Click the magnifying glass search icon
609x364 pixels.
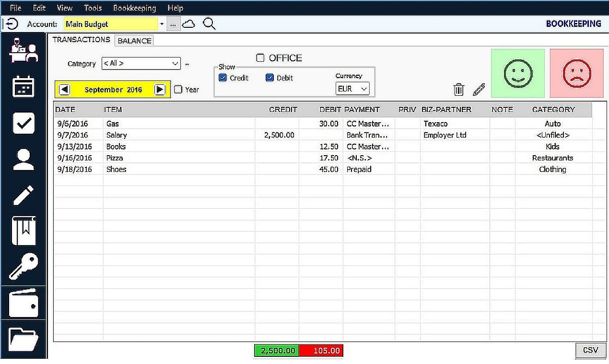209,23
